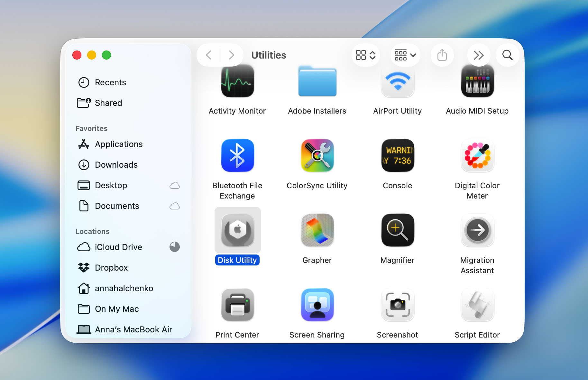Viewport: 588px width, 380px height.
Task: Open Recents in the sidebar
Action: click(129, 82)
